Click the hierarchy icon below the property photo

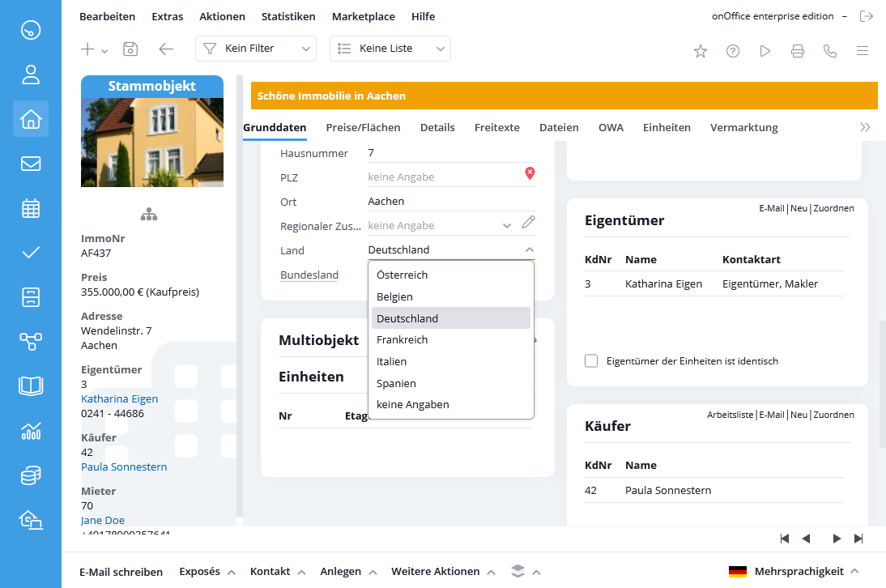click(x=149, y=214)
